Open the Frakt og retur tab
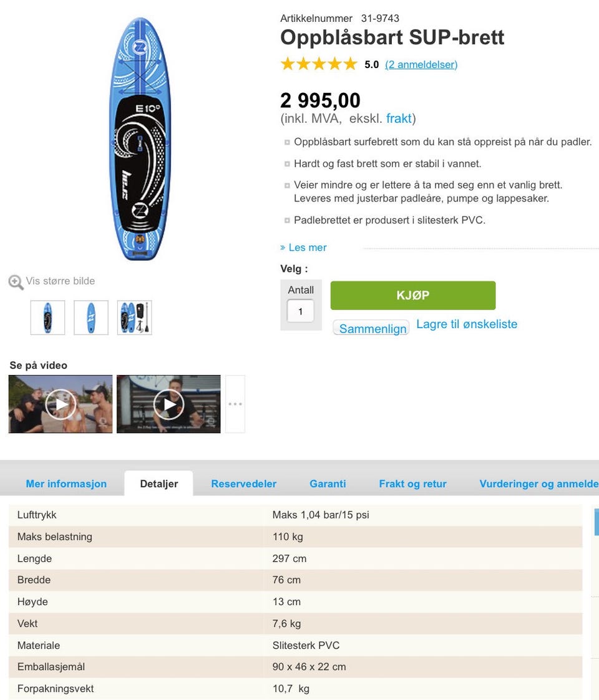This screenshot has height=700, width=599. (x=413, y=484)
